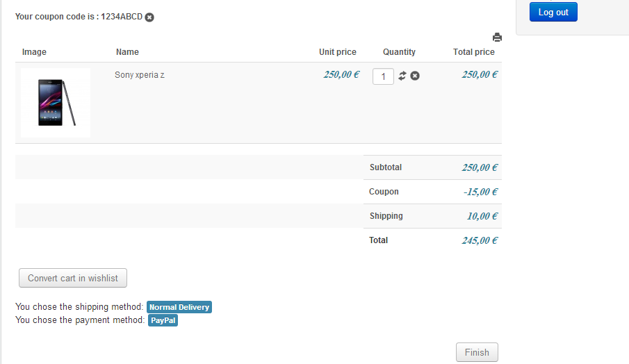Focus the quantity input field

coord(383,76)
